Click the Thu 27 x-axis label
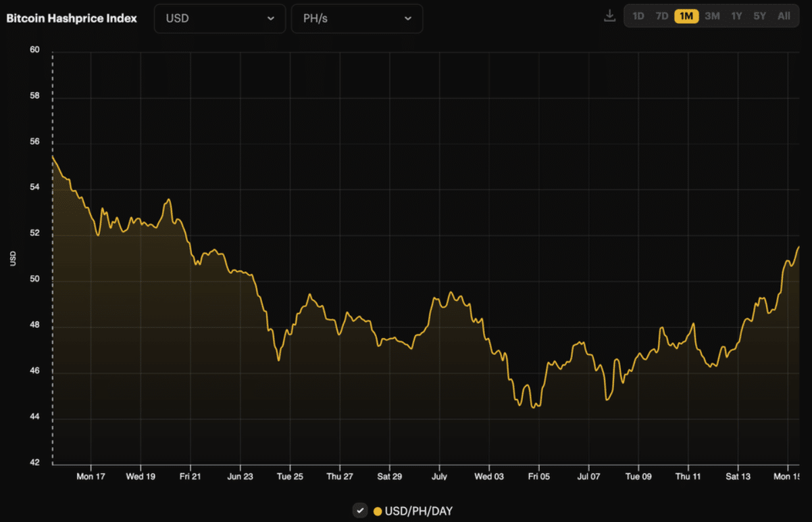The image size is (812, 522). tap(340, 476)
